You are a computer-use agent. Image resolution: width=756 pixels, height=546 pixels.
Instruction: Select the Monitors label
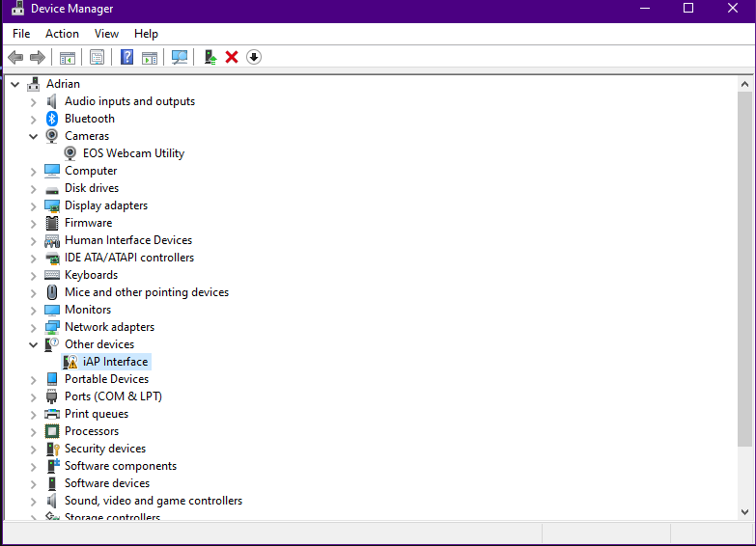tap(88, 310)
